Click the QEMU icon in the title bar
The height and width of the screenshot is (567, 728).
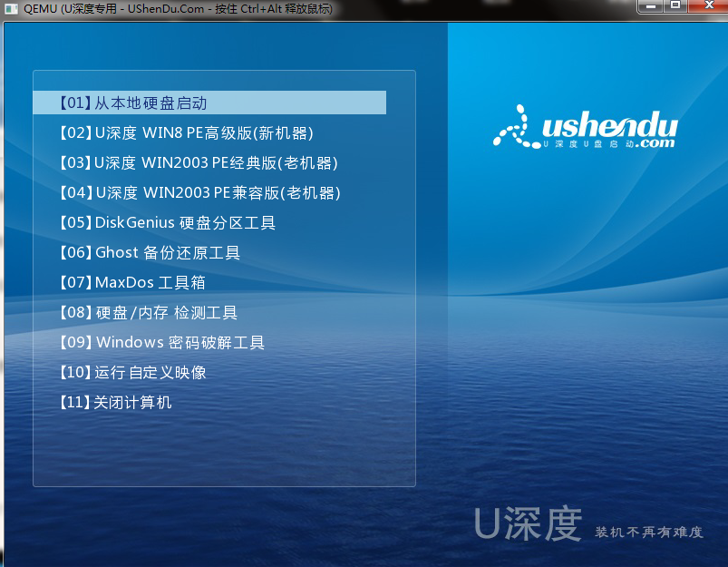tap(11, 7)
